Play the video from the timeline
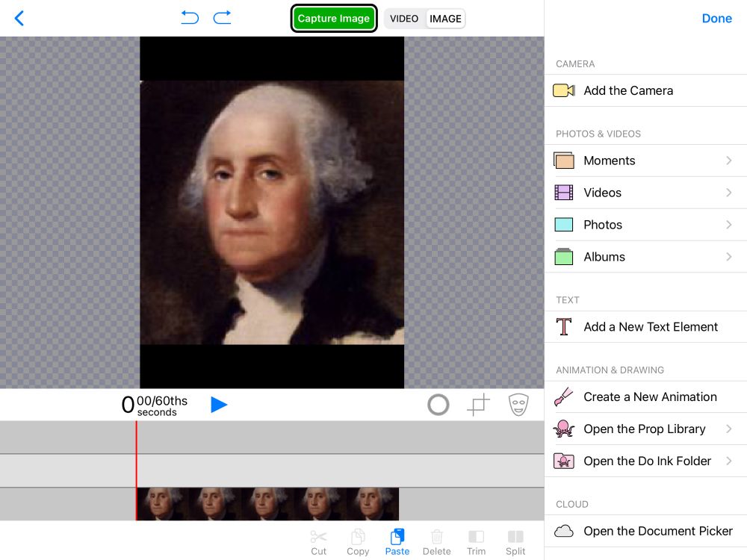The image size is (747, 560). pyautogui.click(x=219, y=405)
